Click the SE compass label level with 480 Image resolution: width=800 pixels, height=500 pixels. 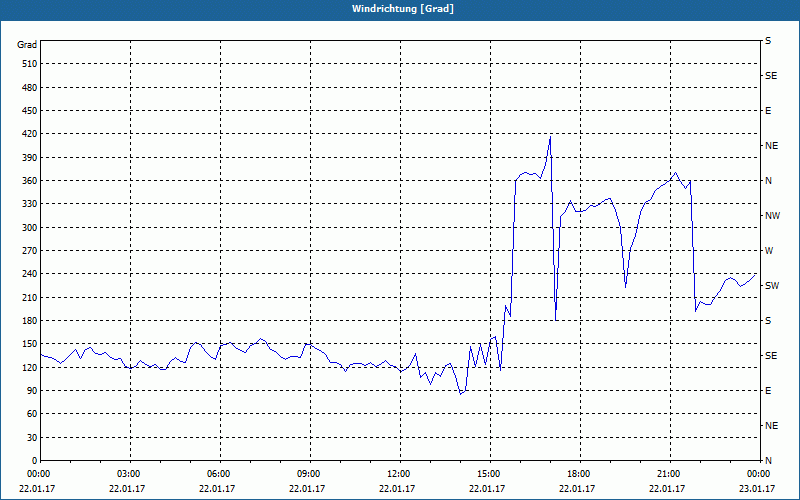(x=771, y=76)
